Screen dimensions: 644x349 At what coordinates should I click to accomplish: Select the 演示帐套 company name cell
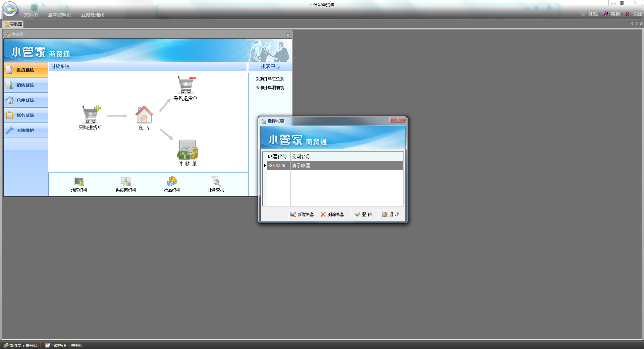347,165
